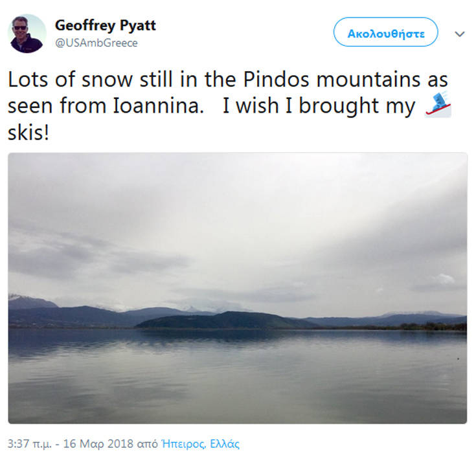Click the Geoffrey Pyatt display name
This screenshot has height=455, width=476.
[x=106, y=26]
